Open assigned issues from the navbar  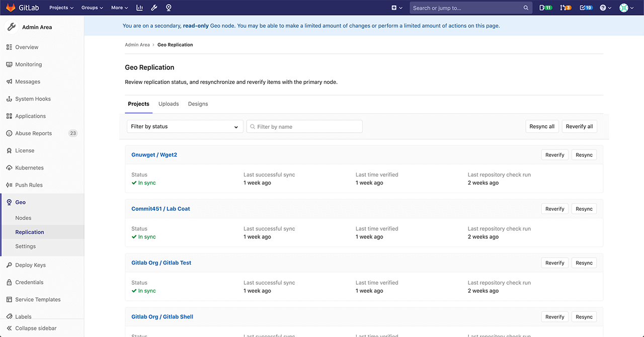tap(545, 8)
